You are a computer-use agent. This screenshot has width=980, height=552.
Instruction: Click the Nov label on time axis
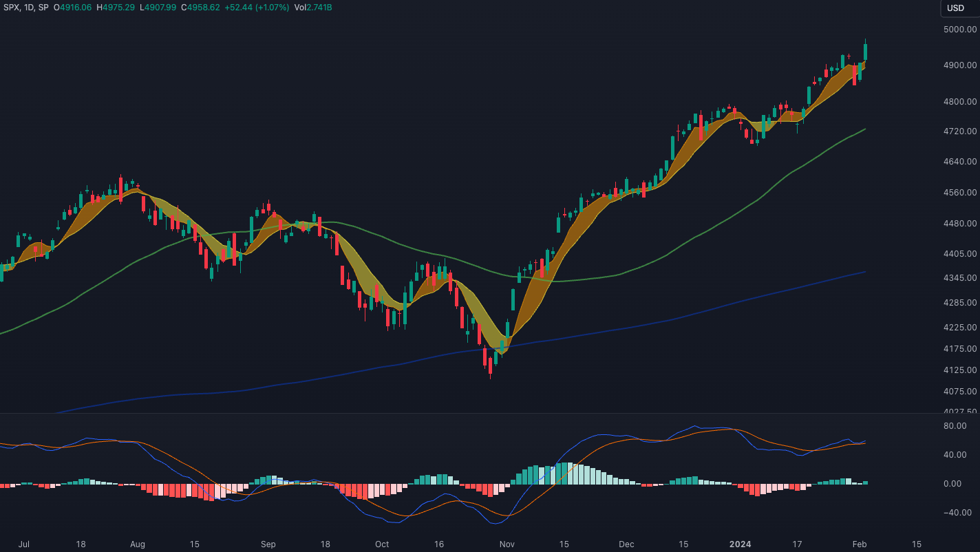click(x=507, y=544)
